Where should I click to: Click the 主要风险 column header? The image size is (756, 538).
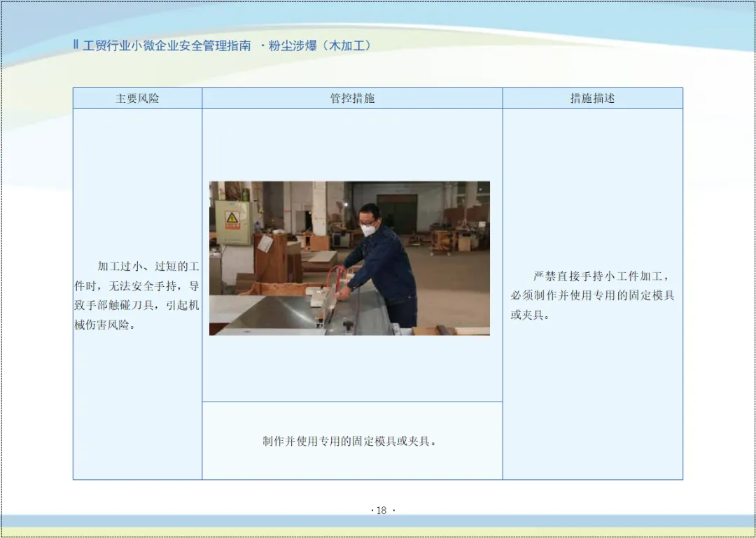(137, 99)
